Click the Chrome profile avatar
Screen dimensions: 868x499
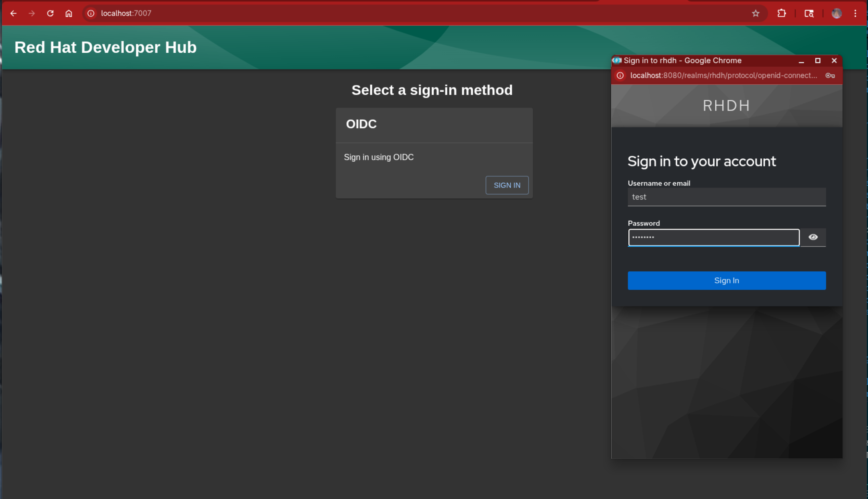point(837,13)
